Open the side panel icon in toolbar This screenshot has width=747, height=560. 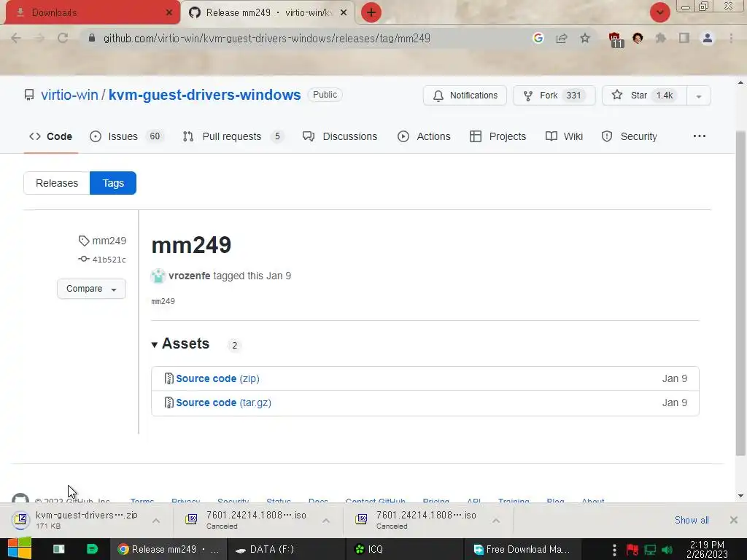point(684,38)
